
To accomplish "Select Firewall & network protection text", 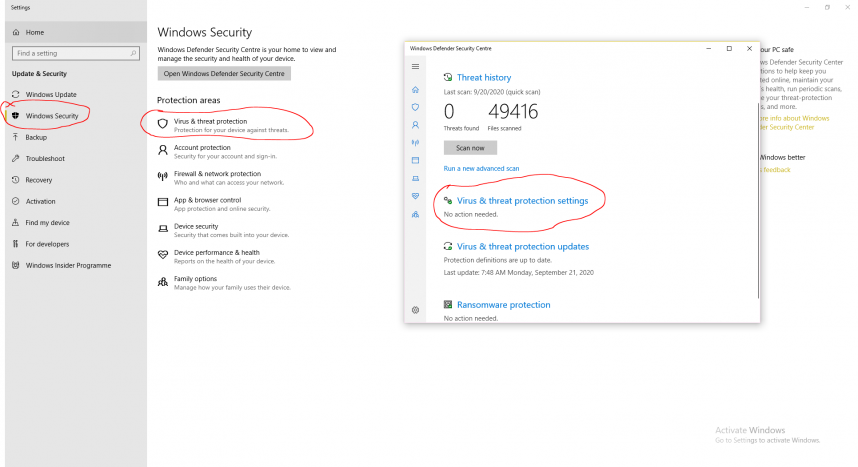I will [x=217, y=174].
